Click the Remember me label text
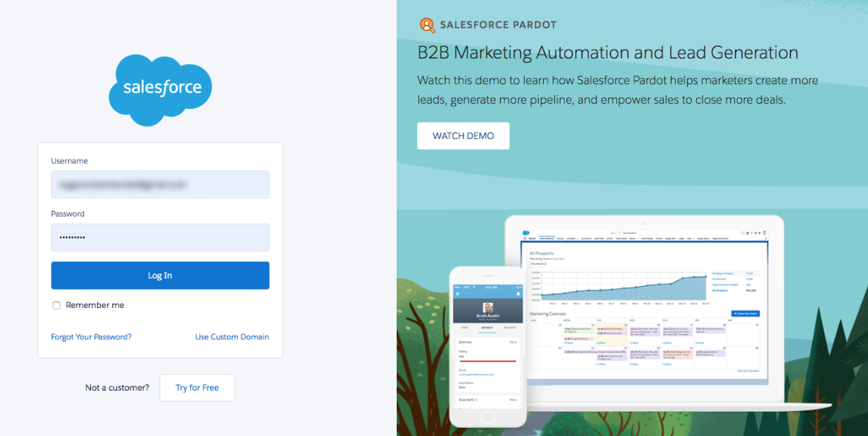 (x=95, y=306)
